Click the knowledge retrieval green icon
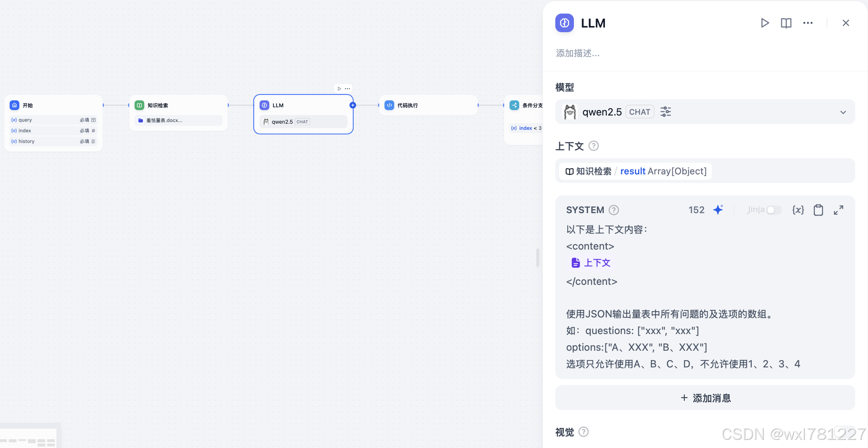 [x=139, y=105]
